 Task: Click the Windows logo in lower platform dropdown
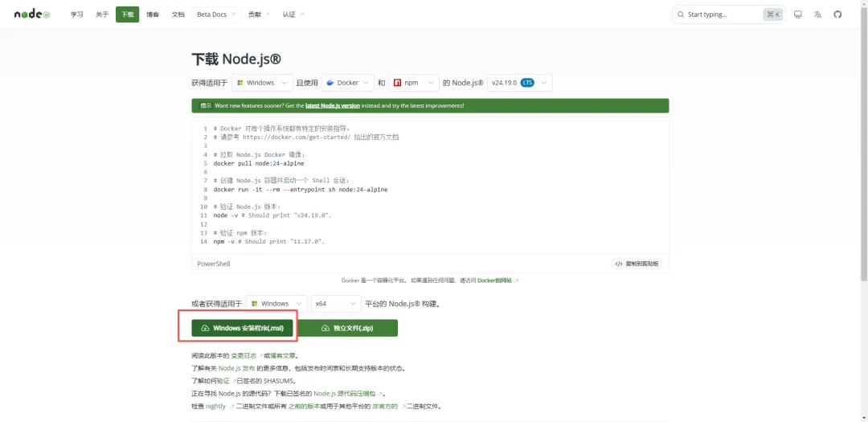(255, 304)
